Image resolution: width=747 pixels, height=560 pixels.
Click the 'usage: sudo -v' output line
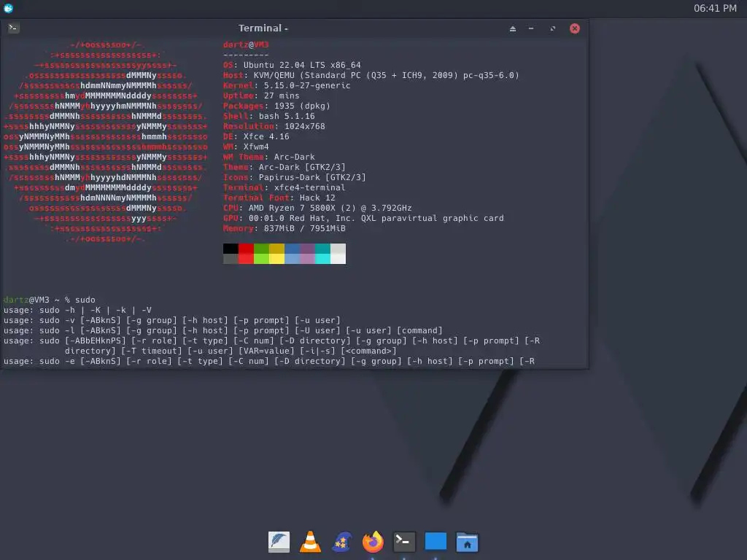172,321
